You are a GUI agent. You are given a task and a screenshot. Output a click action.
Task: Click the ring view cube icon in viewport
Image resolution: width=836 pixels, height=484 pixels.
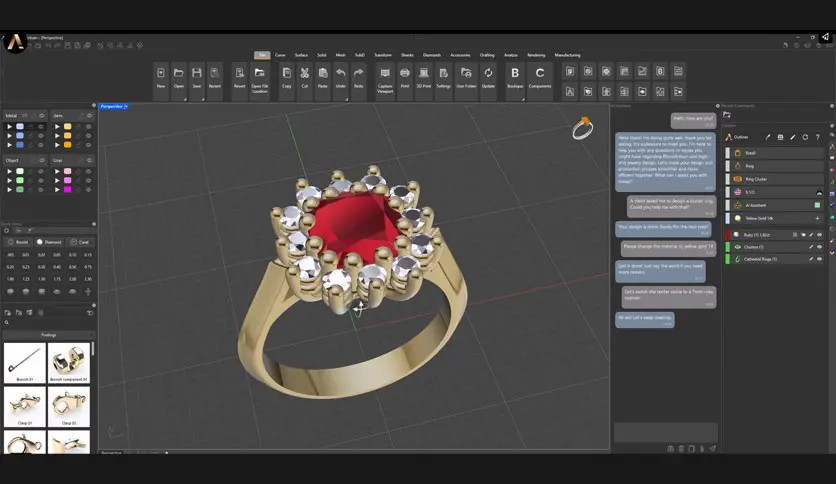(583, 128)
